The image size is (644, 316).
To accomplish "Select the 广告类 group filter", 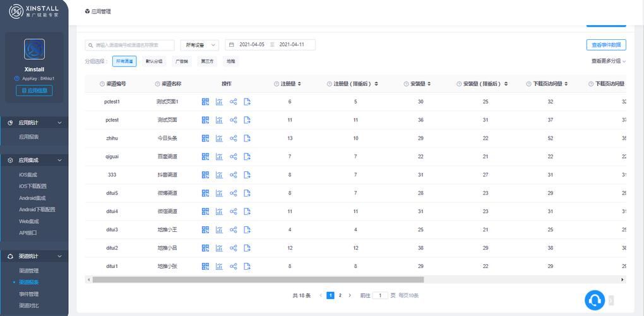I will (x=181, y=61).
